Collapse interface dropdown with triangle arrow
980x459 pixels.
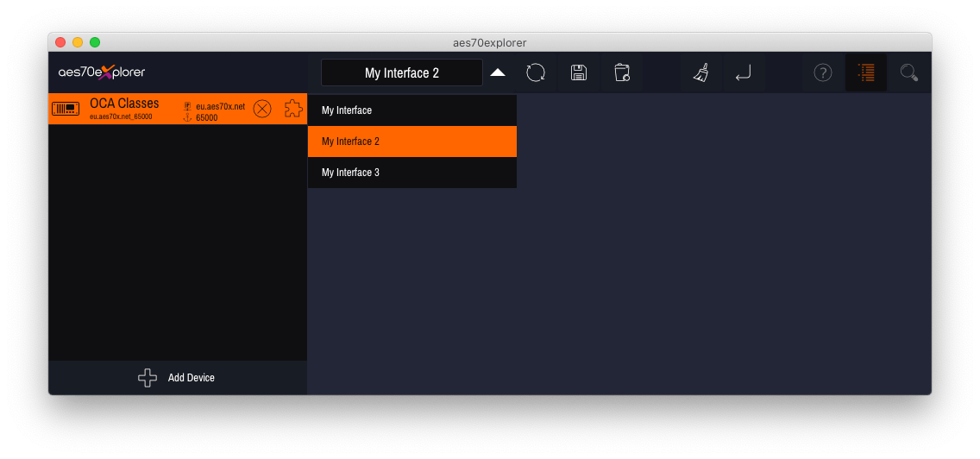pyautogui.click(x=498, y=73)
